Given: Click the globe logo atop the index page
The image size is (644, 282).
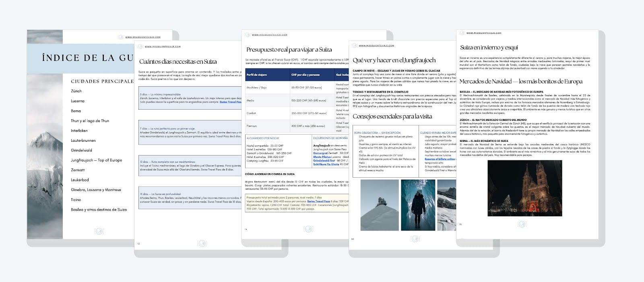Looking at the screenshot, I should pyautogui.click(x=120, y=37).
